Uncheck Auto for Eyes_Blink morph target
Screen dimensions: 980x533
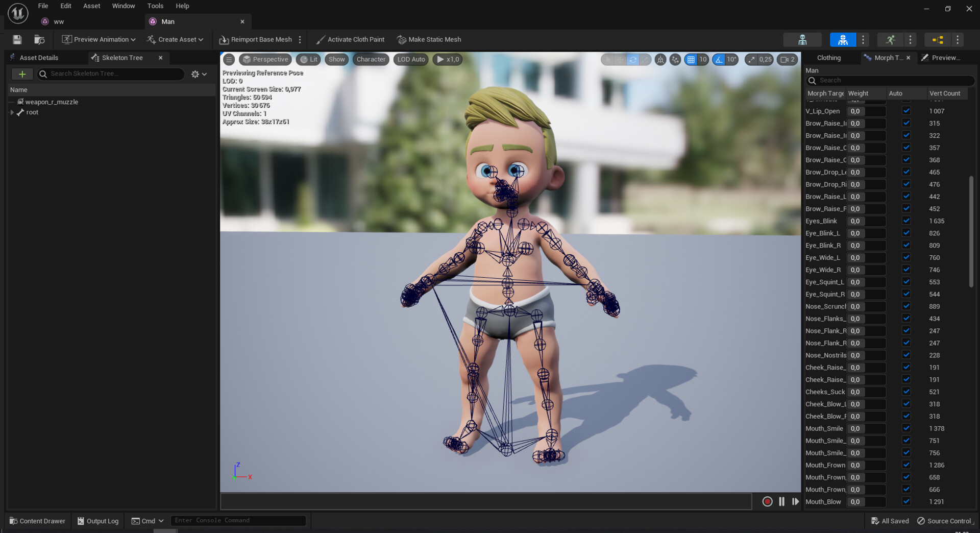[x=906, y=221]
